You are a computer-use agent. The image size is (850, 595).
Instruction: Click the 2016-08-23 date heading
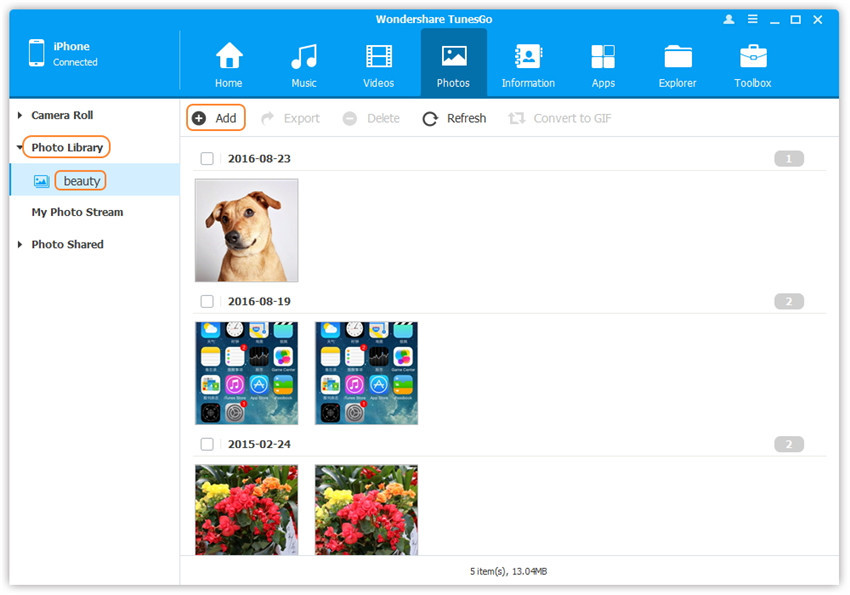(259, 159)
